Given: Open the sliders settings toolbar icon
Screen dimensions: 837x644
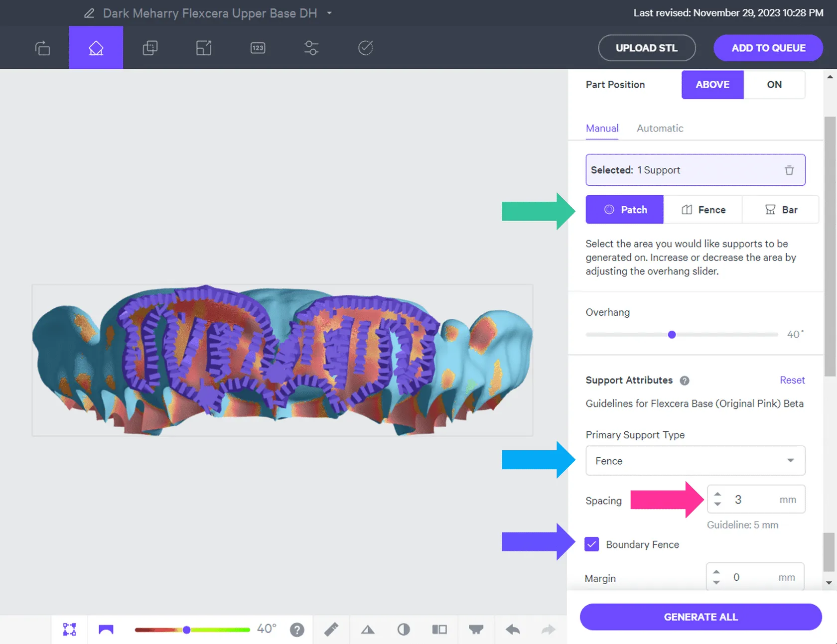Looking at the screenshot, I should click(x=311, y=48).
